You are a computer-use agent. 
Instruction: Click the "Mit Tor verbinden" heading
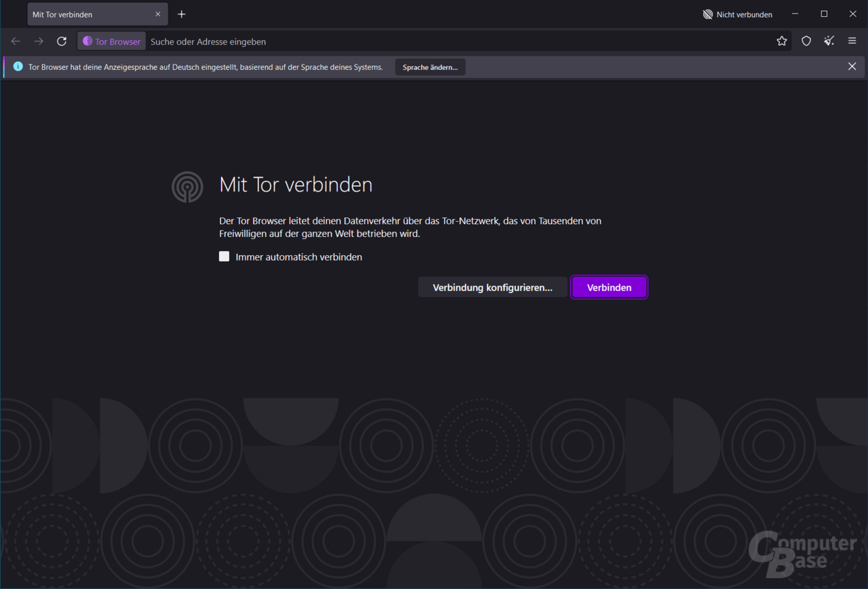tap(296, 185)
